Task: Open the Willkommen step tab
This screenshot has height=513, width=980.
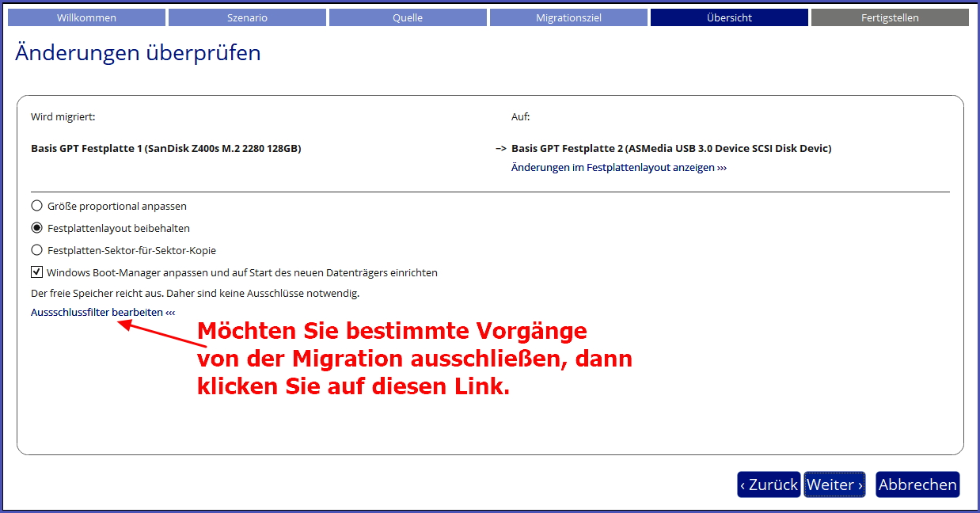Action: [x=86, y=17]
